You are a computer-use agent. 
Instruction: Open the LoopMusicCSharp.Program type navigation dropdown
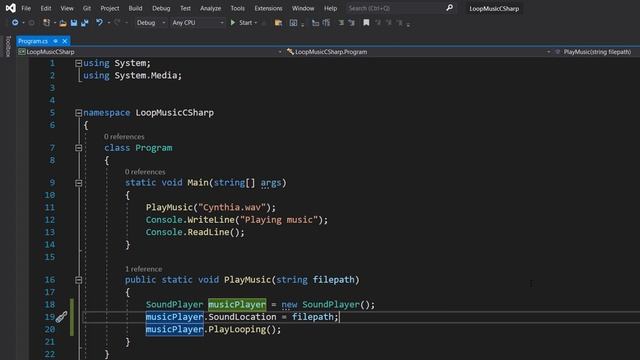tap(418, 52)
